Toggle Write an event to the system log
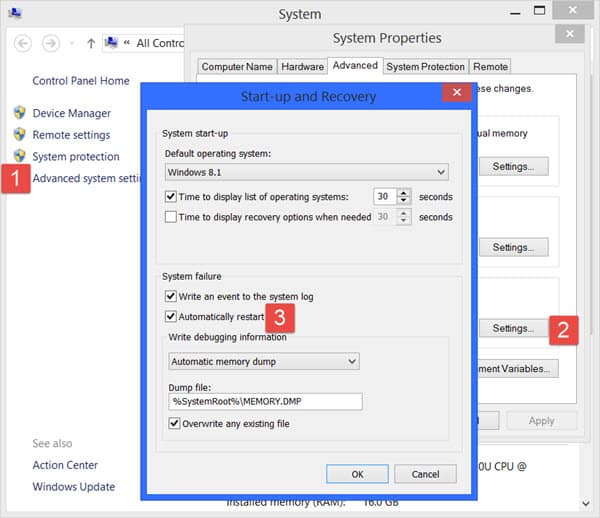 coord(171,296)
